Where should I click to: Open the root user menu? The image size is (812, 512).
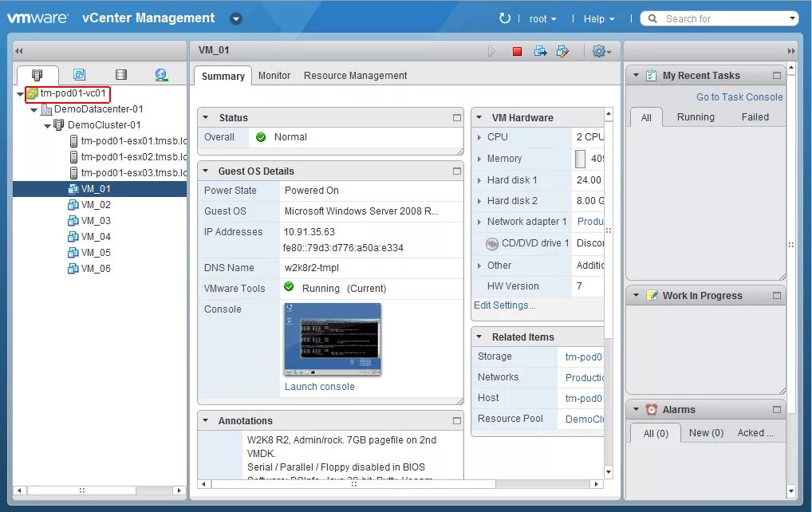(x=542, y=18)
